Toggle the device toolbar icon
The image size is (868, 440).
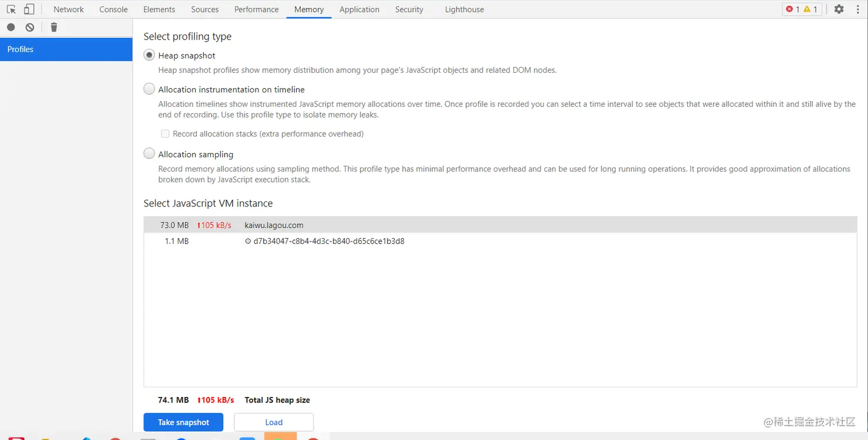(29, 9)
